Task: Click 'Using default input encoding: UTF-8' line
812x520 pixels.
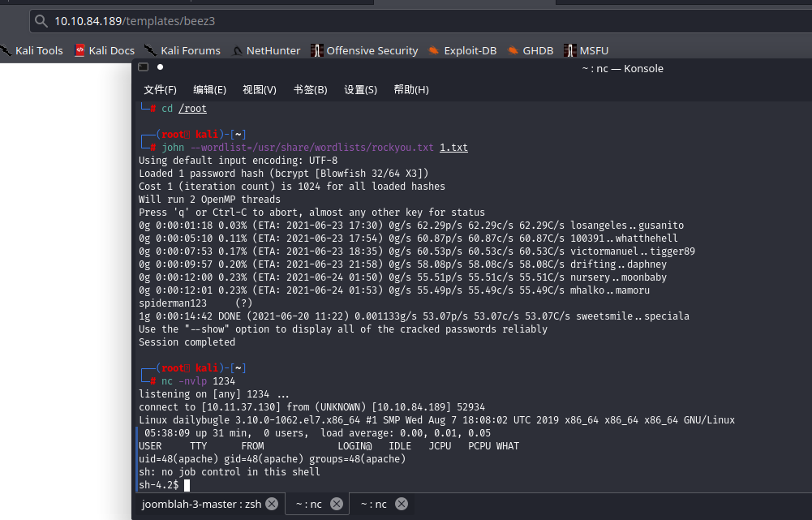Action: coord(238,160)
